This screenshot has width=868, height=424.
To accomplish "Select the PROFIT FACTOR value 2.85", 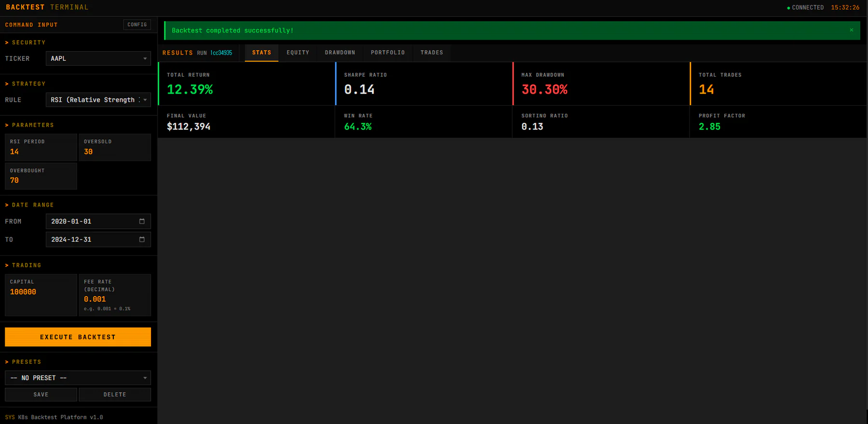I will (x=710, y=126).
